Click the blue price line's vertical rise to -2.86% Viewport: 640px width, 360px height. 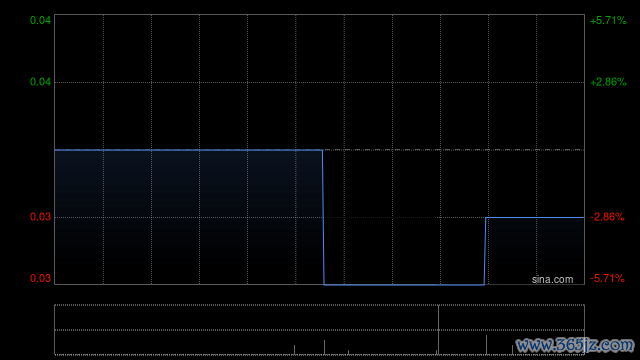point(485,251)
